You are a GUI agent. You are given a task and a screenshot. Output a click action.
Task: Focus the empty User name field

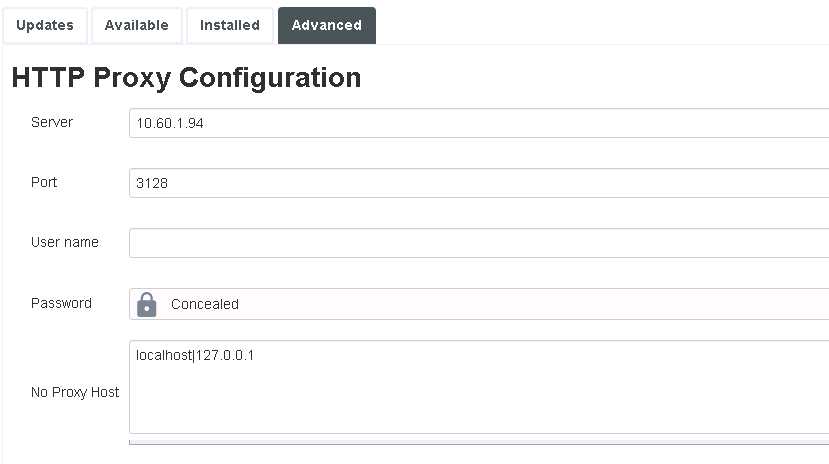coord(480,243)
